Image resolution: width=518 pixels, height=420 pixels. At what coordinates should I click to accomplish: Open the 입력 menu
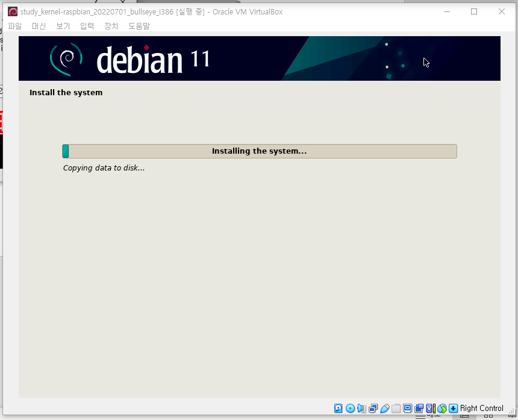tap(87, 26)
